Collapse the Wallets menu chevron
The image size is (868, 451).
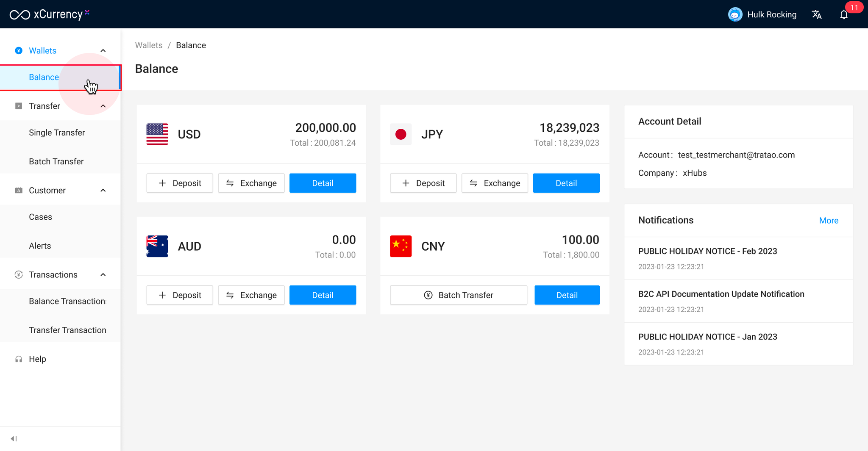tap(103, 51)
